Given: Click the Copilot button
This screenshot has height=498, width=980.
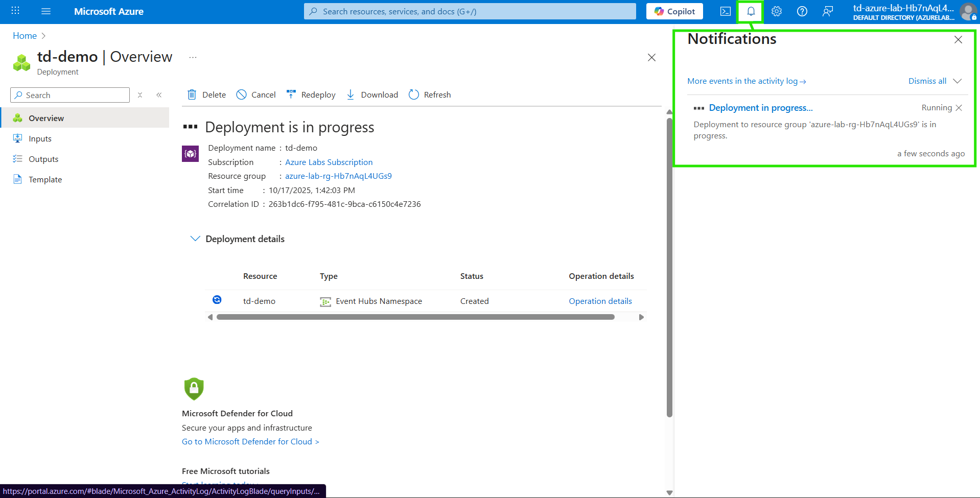Looking at the screenshot, I should point(674,11).
